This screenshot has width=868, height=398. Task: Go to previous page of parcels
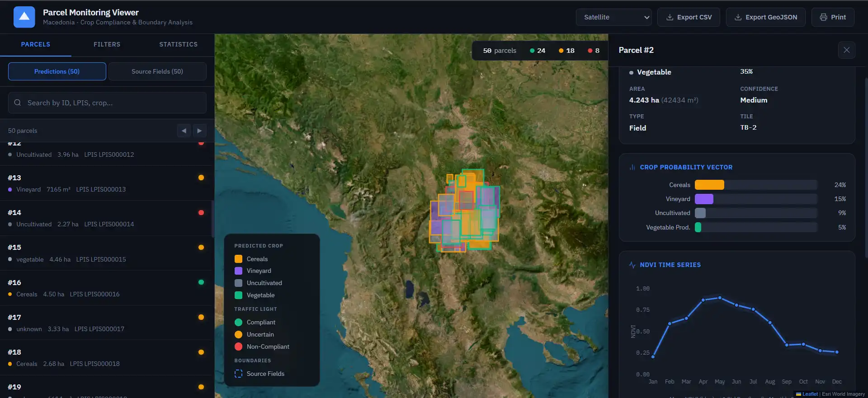(x=184, y=131)
